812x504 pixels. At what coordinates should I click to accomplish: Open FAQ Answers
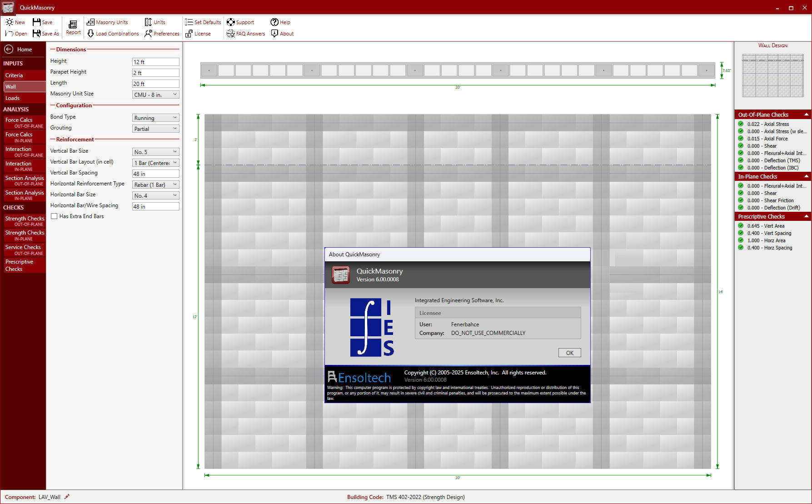point(245,33)
